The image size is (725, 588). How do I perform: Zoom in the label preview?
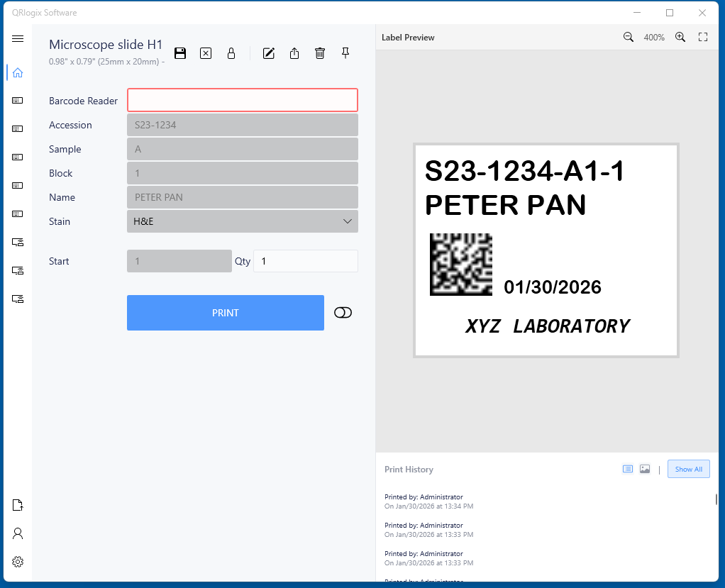click(x=680, y=37)
